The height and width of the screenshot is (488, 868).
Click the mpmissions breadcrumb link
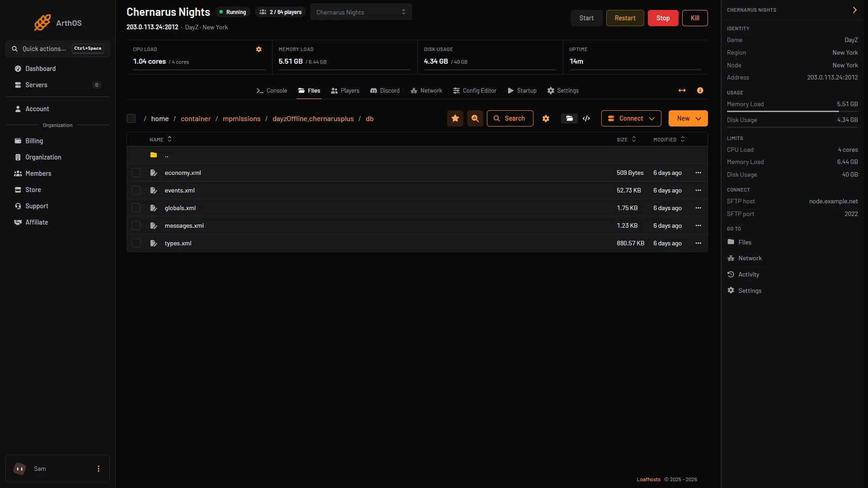pyautogui.click(x=241, y=119)
